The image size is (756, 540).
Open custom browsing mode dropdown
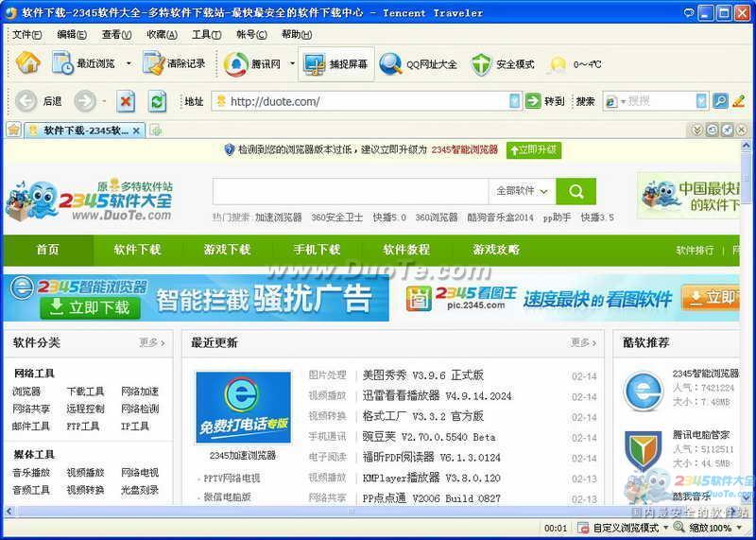[x=666, y=528]
